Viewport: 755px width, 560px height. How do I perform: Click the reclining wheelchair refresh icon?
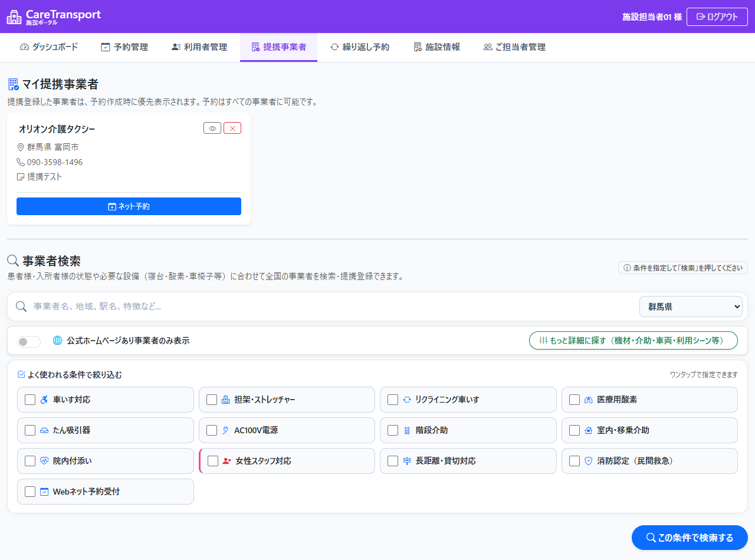pos(406,400)
